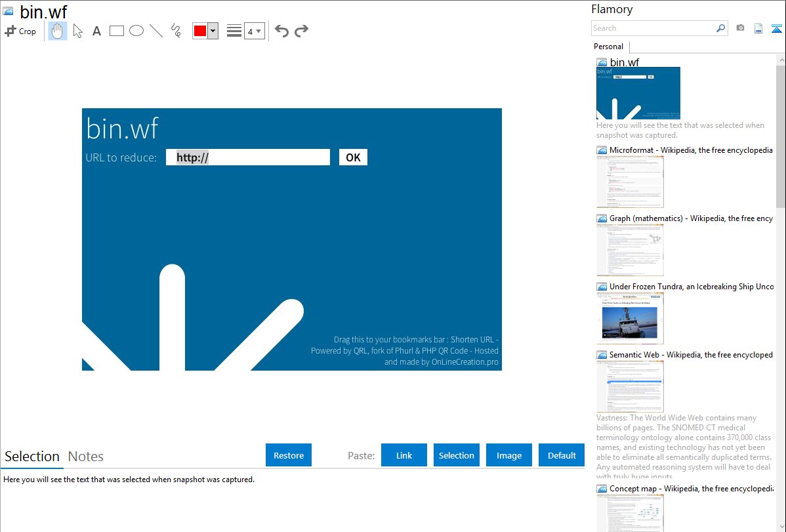This screenshot has height=532, width=786.
Task: Click the Restore button
Action: point(289,455)
